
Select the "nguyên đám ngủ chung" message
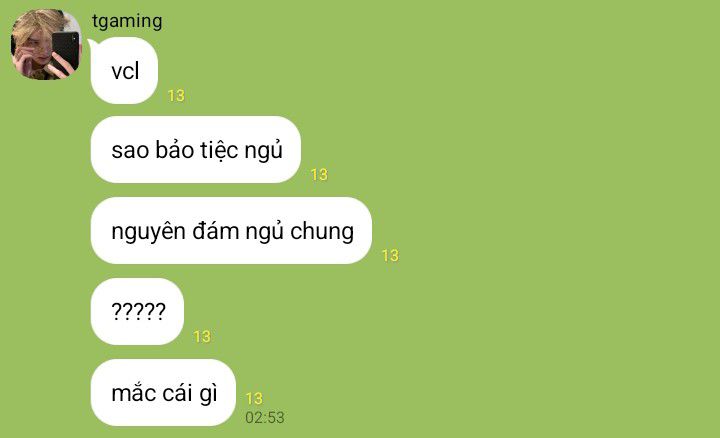point(231,230)
